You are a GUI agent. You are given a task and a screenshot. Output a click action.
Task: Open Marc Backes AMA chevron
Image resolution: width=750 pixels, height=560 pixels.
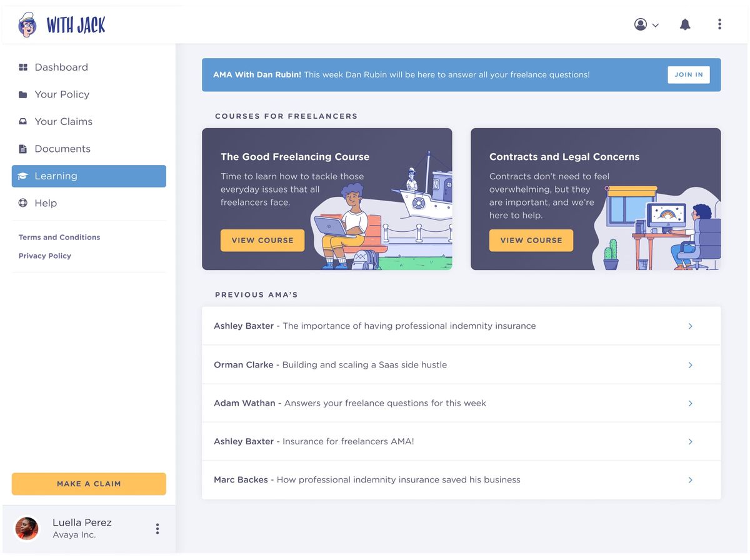691,480
